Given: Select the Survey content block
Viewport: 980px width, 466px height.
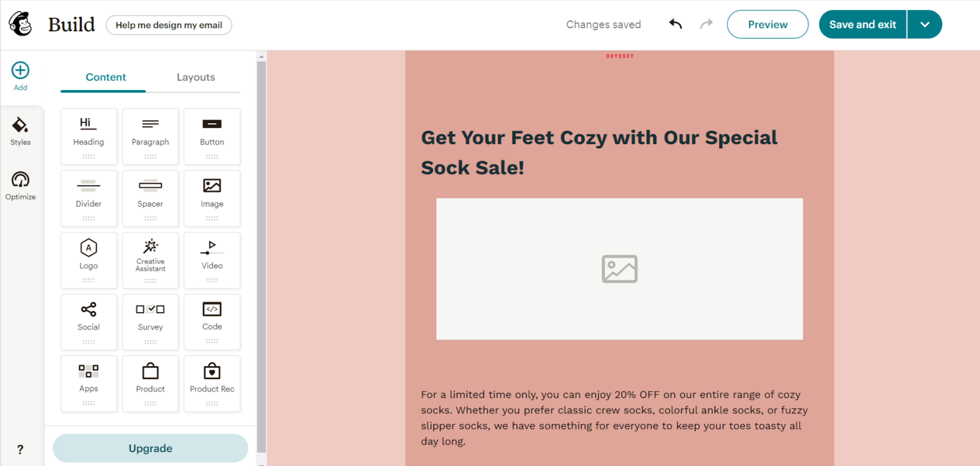Looking at the screenshot, I should (151, 322).
